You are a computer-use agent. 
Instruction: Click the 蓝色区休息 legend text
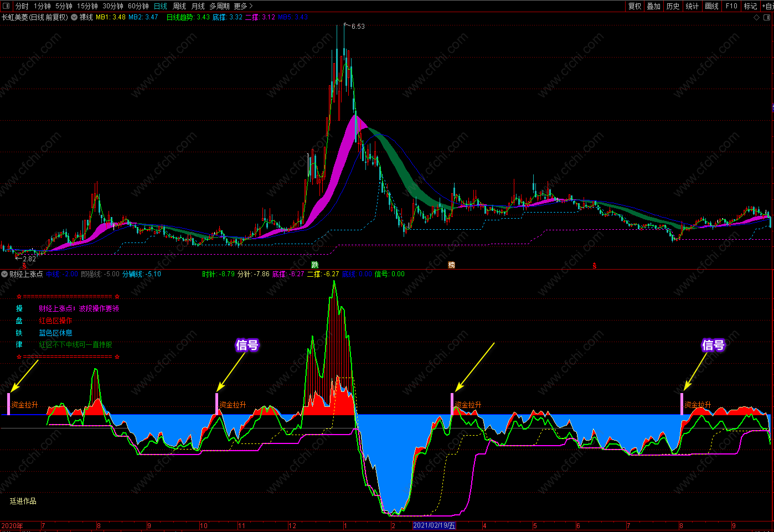pos(55,333)
